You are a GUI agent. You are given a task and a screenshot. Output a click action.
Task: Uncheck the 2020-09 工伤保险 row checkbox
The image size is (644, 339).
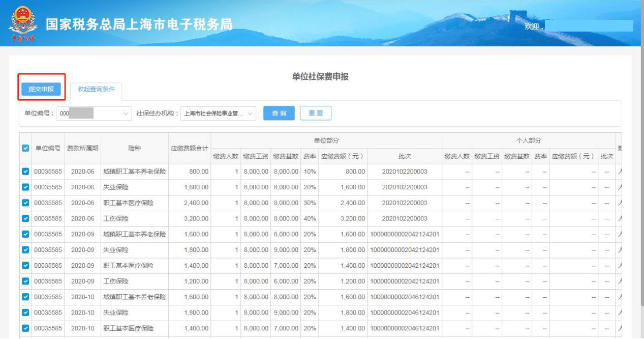click(x=25, y=281)
